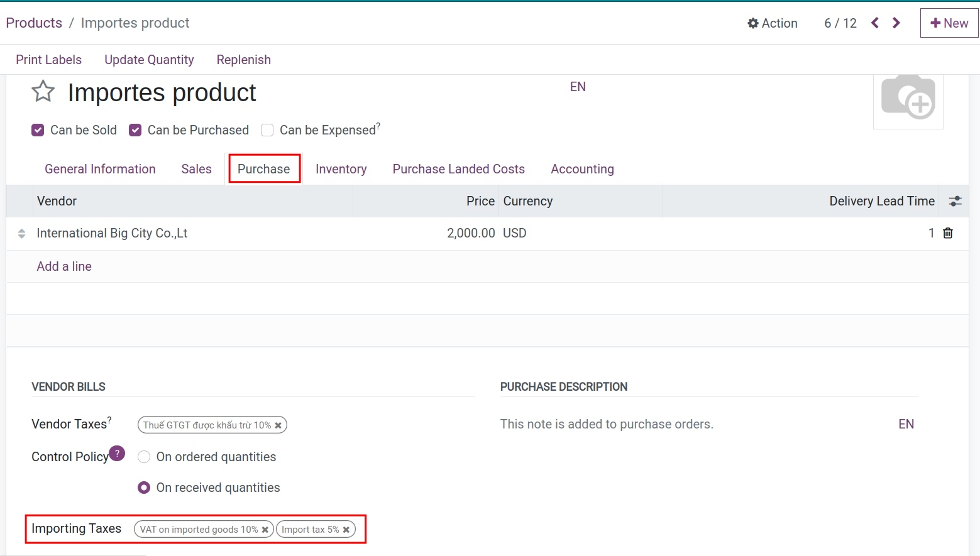Remove Import tax 5% tag
Screen dimensions: 980x556
(x=346, y=530)
